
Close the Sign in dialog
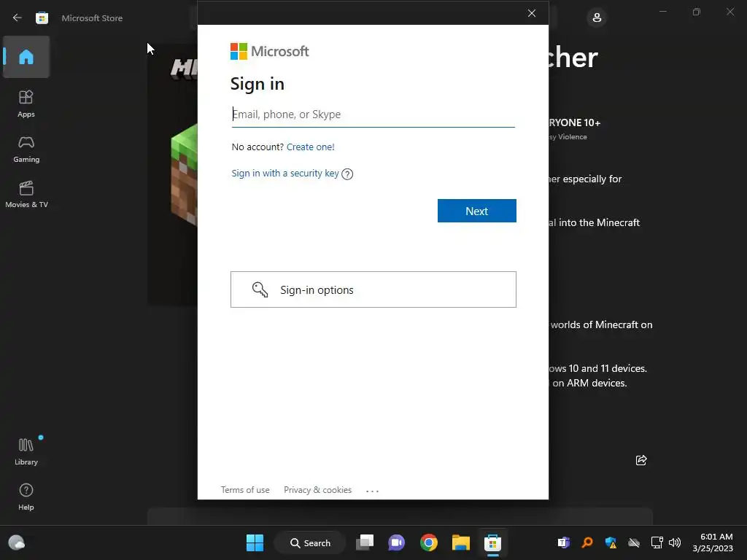[x=532, y=13]
